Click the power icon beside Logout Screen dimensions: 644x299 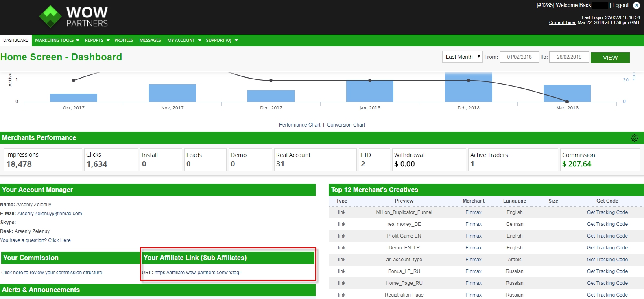(636, 5)
